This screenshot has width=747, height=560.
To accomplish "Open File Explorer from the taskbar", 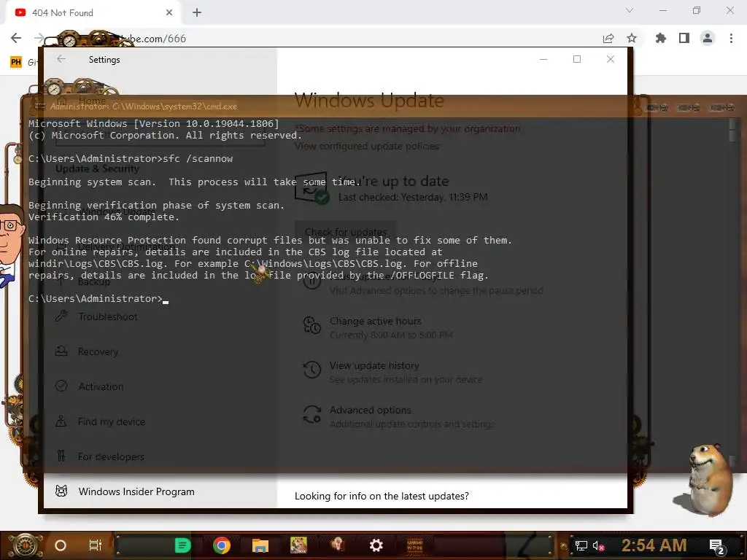I will tap(260, 545).
